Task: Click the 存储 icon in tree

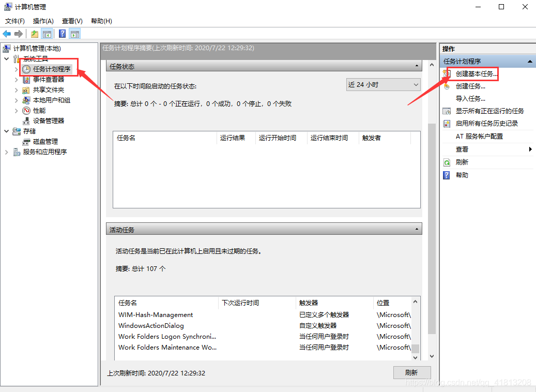Action: click(x=17, y=131)
